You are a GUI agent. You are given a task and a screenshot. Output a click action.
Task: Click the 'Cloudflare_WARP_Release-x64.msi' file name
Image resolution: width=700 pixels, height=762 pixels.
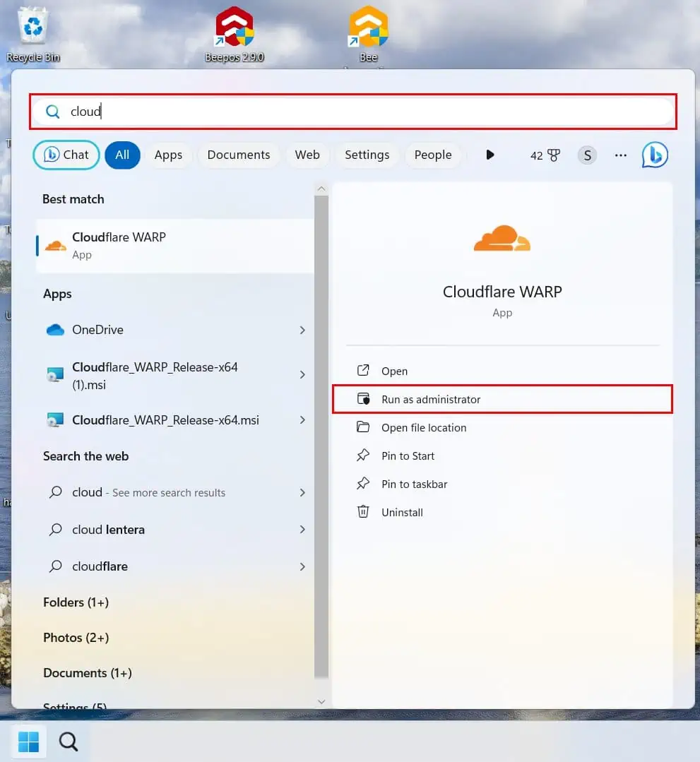tap(166, 420)
